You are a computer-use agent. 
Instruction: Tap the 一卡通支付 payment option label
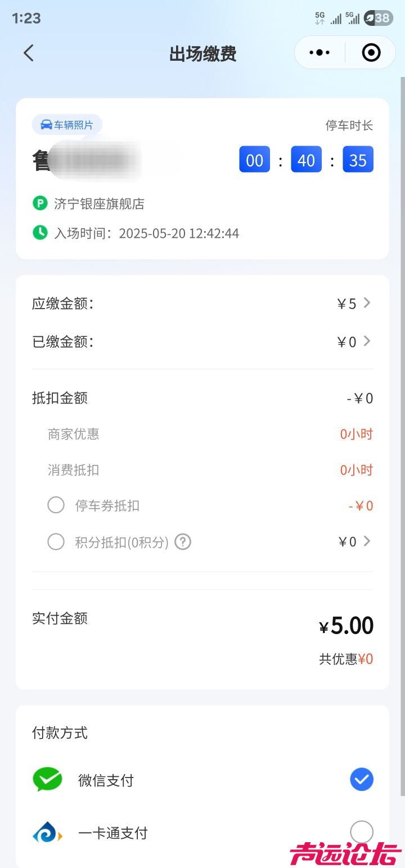[113, 833]
